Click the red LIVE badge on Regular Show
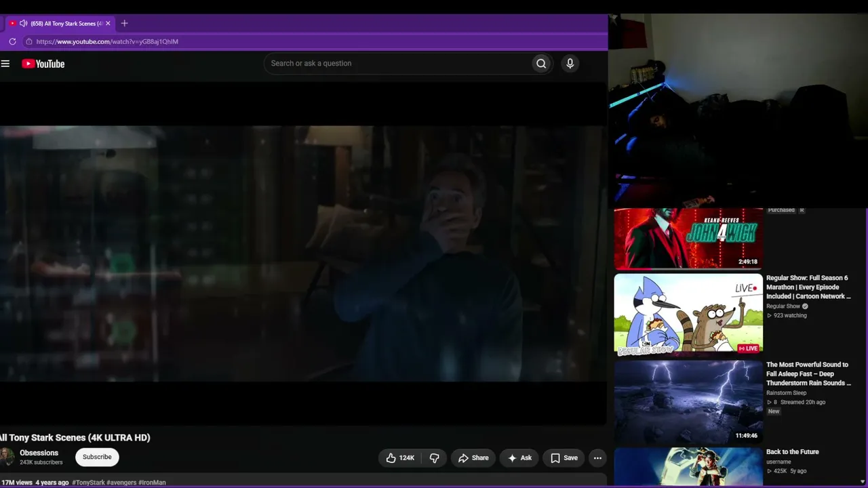 [749, 348]
